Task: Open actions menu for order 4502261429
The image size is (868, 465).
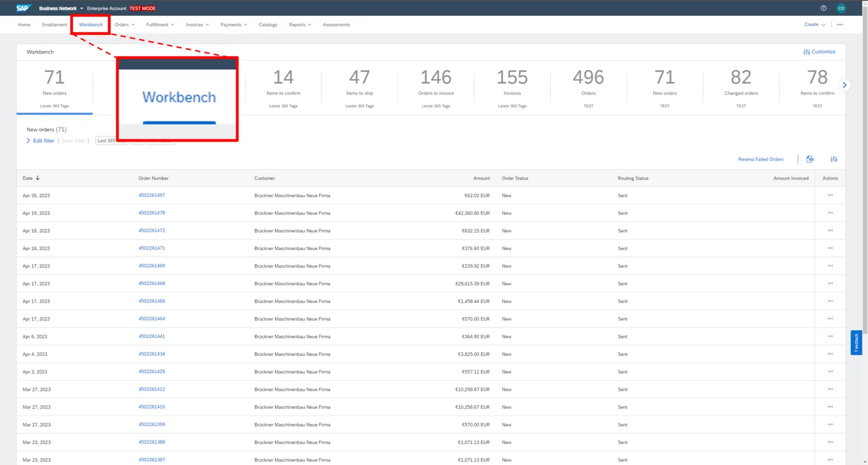Action: (830, 371)
